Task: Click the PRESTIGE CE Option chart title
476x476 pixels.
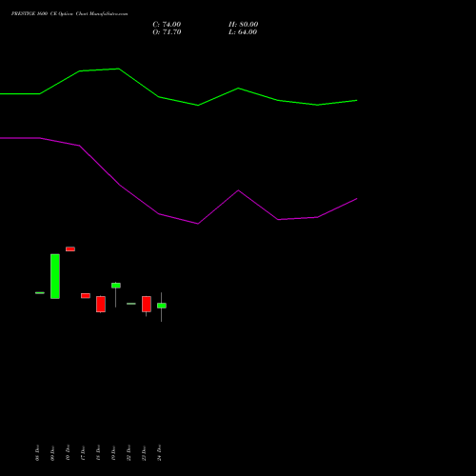Action: click(x=69, y=13)
